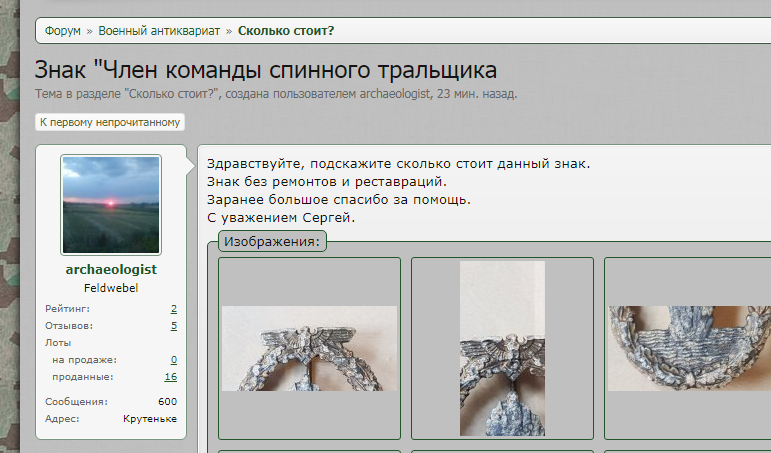Click the К первому непрочитанному button
This screenshot has height=453, width=771.
pyautogui.click(x=110, y=122)
